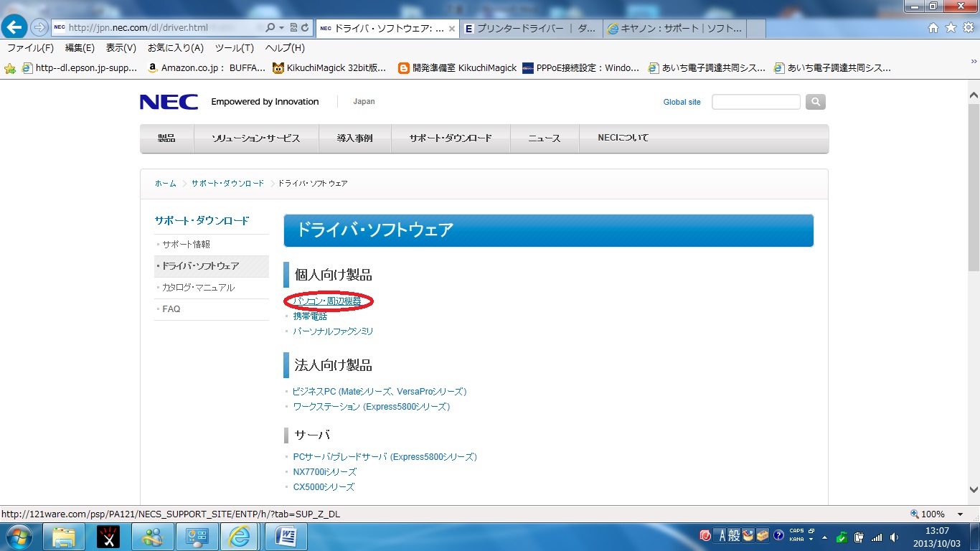This screenshot has height=551, width=980.
Task: Open the サポート・ダウンロード navigation item
Action: click(x=451, y=138)
